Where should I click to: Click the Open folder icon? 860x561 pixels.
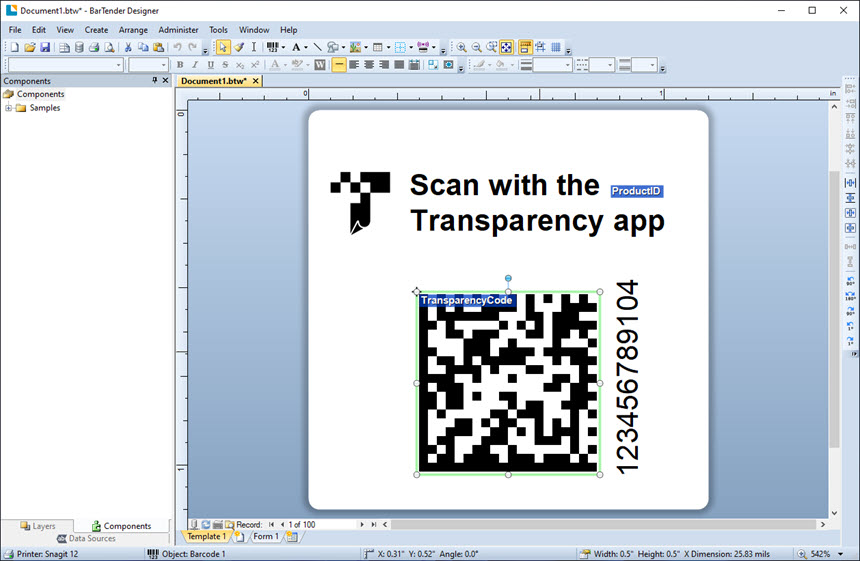point(30,48)
